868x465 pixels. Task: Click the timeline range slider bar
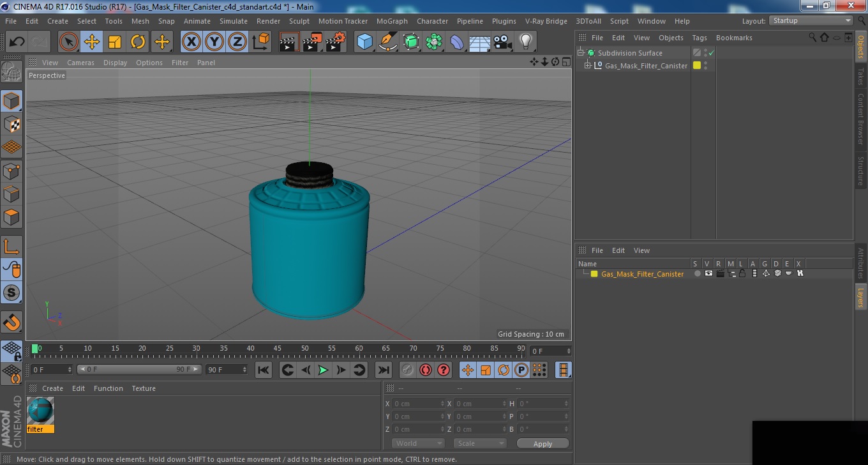coord(139,369)
